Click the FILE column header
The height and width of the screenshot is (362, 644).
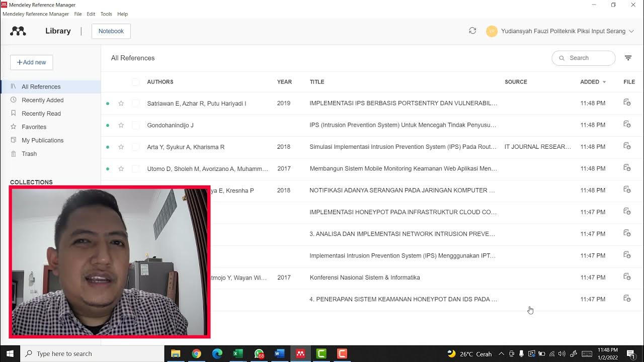coord(629,82)
